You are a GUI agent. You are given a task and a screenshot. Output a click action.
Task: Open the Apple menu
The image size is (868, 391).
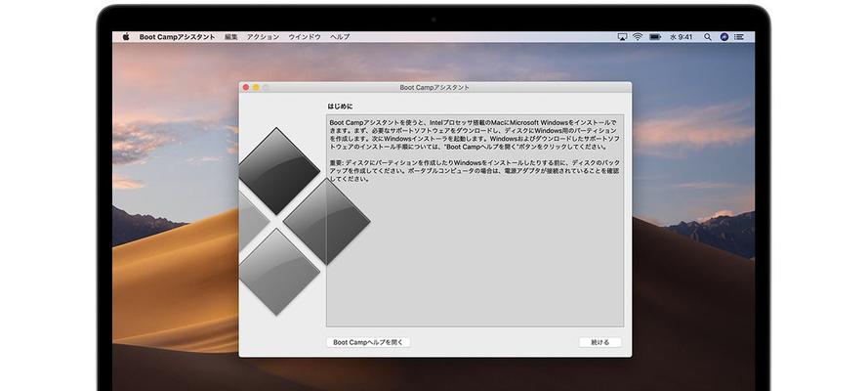tap(126, 36)
